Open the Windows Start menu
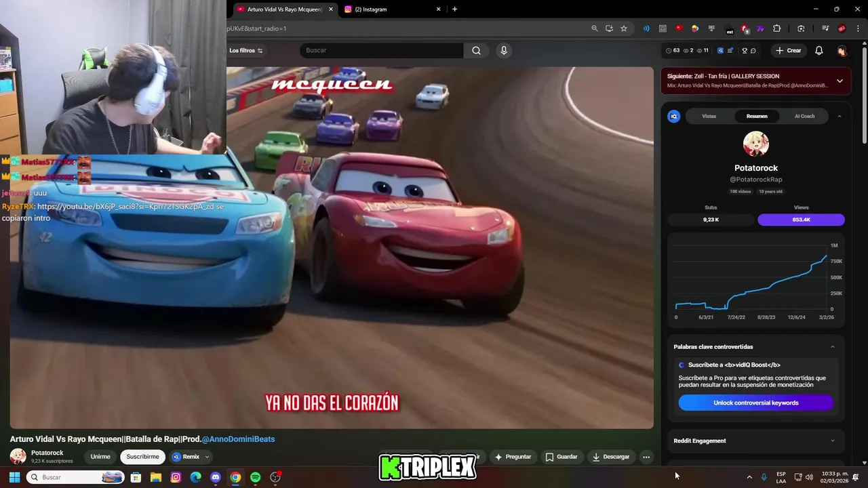Screen dimensions: 868x488 click(x=14, y=477)
